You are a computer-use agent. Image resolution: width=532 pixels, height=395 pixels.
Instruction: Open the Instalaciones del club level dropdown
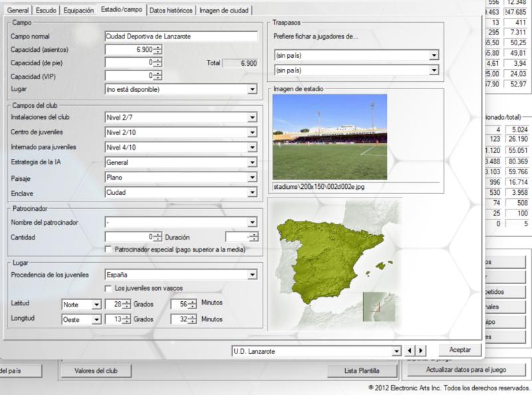point(252,118)
